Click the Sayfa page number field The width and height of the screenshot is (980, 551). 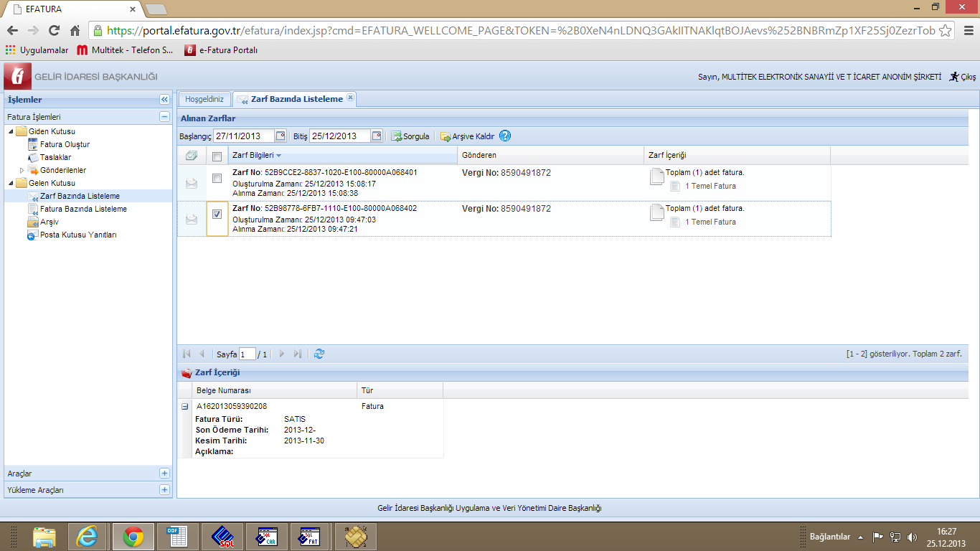pos(247,354)
